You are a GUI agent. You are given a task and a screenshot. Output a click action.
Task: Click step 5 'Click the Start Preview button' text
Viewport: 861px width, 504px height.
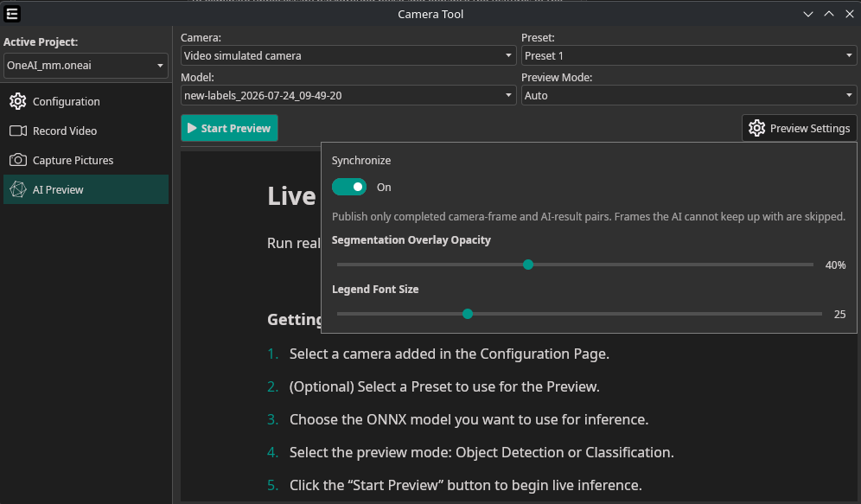466,485
